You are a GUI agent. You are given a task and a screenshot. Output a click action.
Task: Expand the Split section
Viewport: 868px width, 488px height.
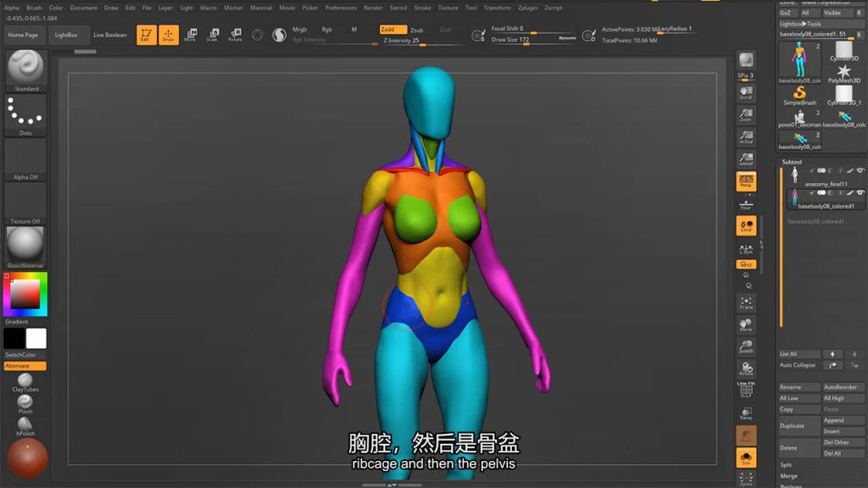pos(787,464)
